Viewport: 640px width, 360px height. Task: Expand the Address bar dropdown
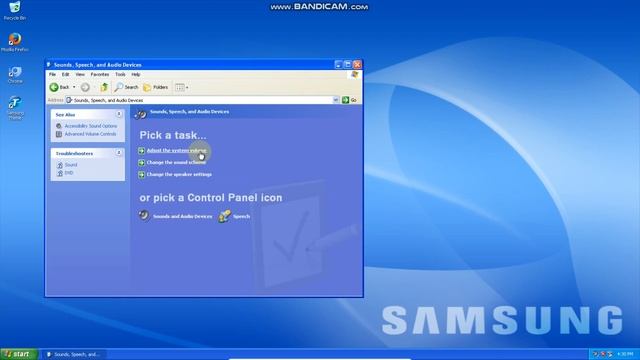click(x=336, y=100)
